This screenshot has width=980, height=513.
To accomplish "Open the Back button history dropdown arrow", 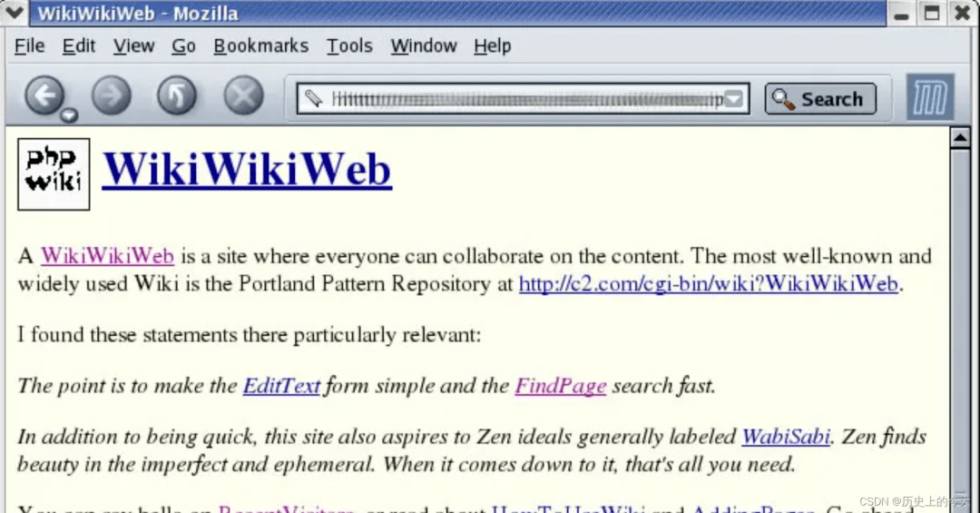I will [69, 115].
